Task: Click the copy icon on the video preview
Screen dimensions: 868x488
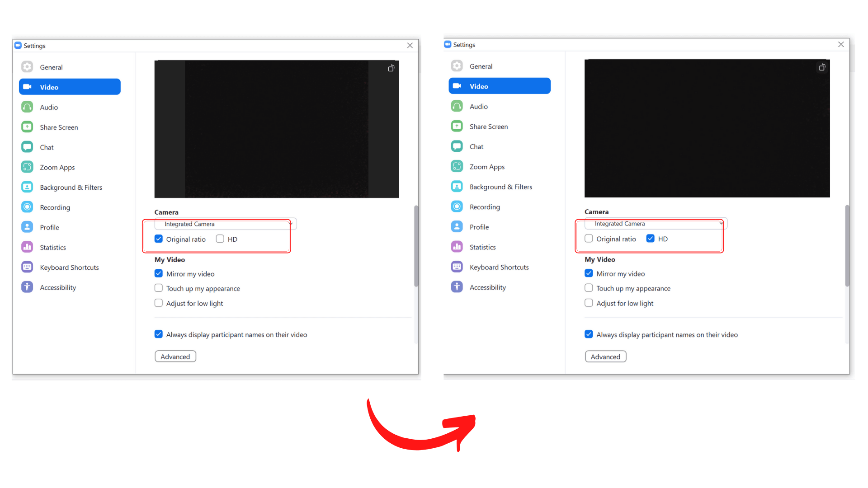Action: pyautogui.click(x=391, y=68)
